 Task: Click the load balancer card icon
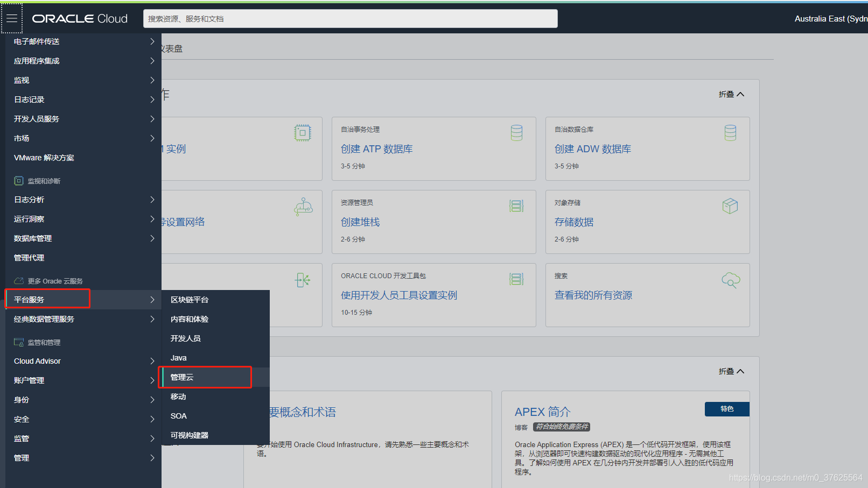tap(303, 280)
